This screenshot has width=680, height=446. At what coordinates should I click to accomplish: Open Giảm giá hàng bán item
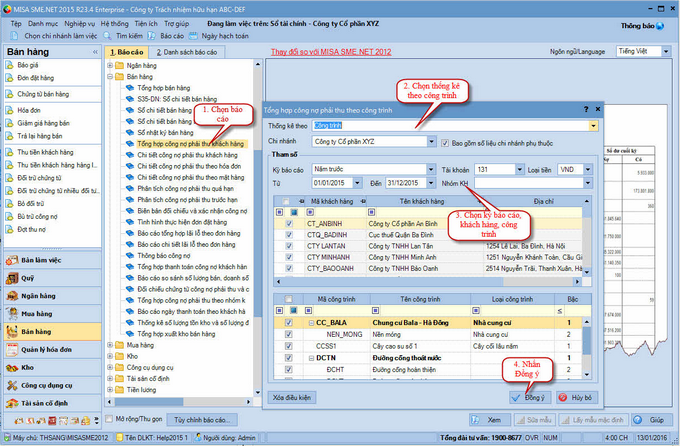43,123
